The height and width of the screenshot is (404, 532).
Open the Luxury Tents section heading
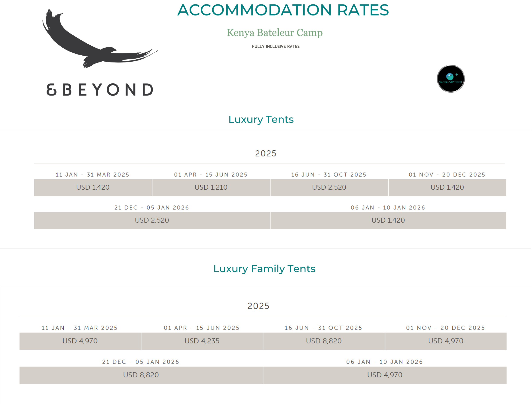(x=261, y=120)
